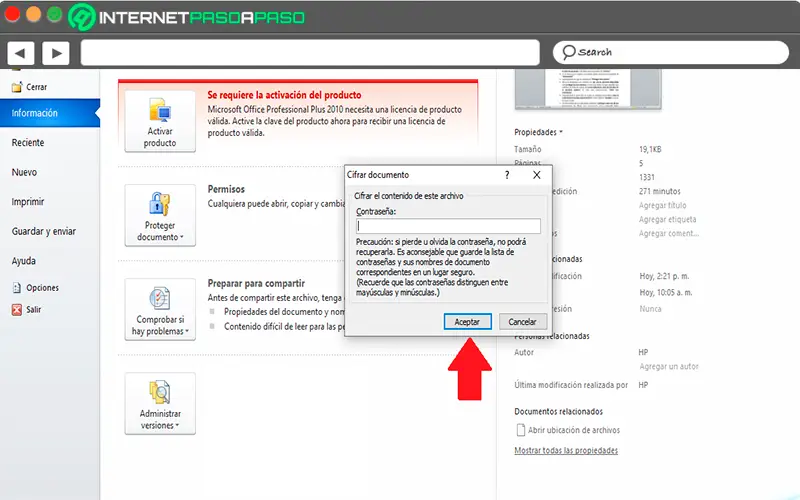Image resolution: width=800 pixels, height=500 pixels.
Task: Expand the Propiedades dropdown
Action: tap(538, 132)
